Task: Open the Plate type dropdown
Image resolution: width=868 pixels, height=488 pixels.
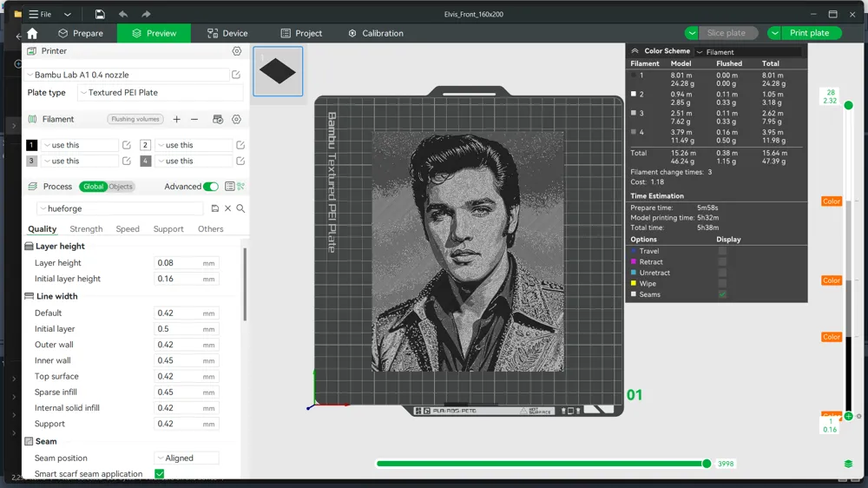Action: tap(161, 93)
